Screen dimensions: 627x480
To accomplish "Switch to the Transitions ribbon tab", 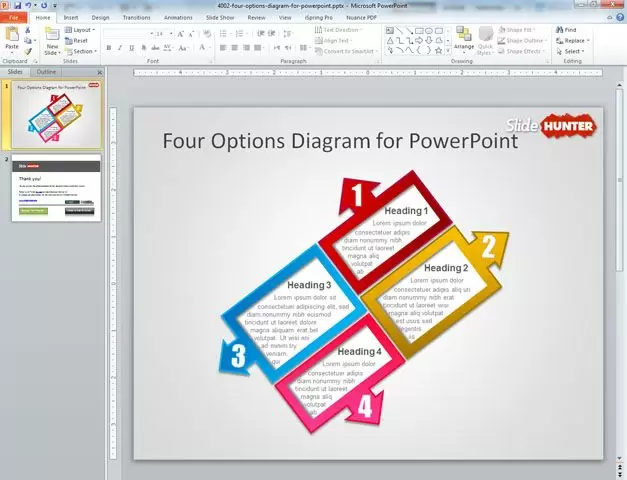I will tap(136, 17).
